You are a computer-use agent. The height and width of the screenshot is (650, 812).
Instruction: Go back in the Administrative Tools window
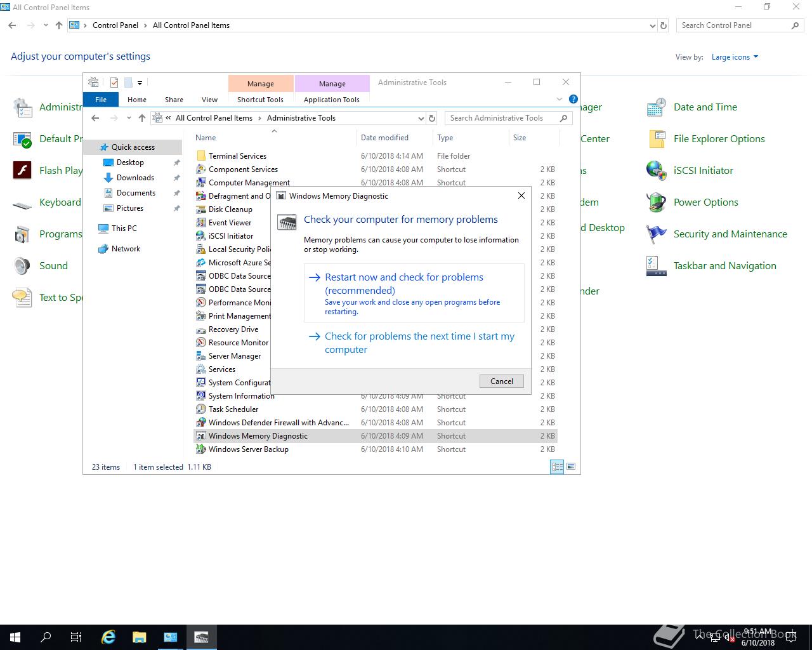coord(95,118)
